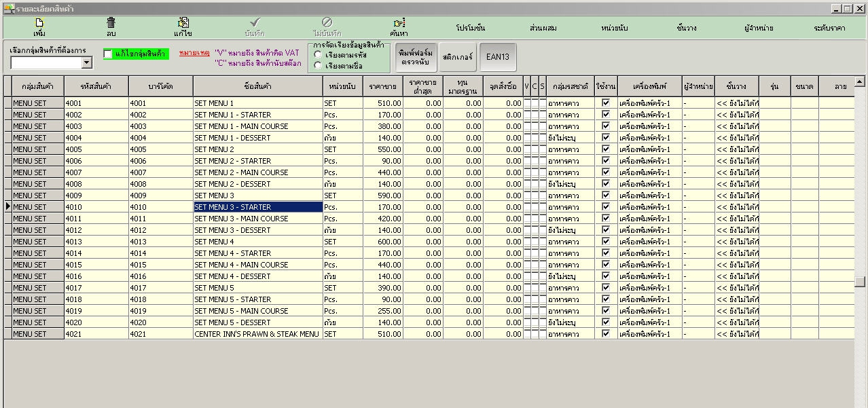
Task: Click the 600.00 price cell for SET MENU 4
Action: [383, 242]
